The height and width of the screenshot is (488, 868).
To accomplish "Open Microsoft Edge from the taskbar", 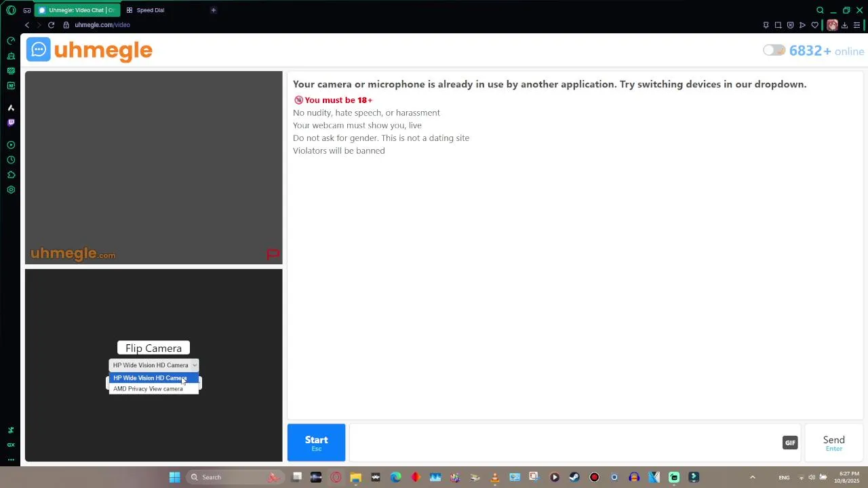I will [x=395, y=477].
